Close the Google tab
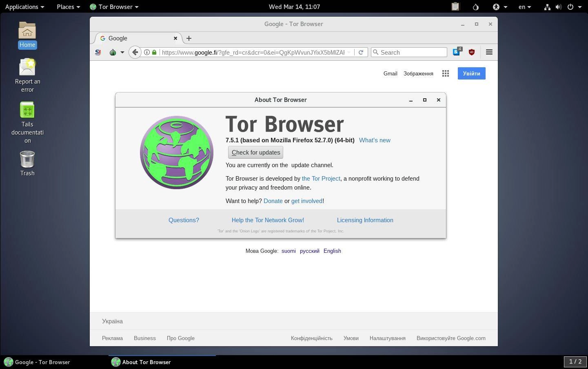This screenshot has height=369, width=588. coord(175,38)
